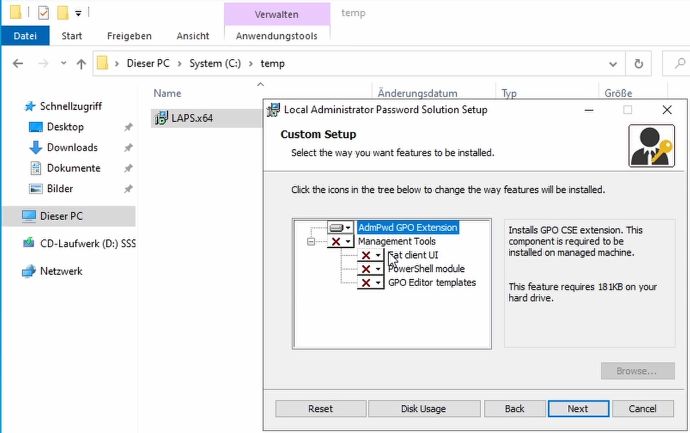Select the GPO Editor templates feature label
Screen dimensions: 690x433
coord(432,283)
